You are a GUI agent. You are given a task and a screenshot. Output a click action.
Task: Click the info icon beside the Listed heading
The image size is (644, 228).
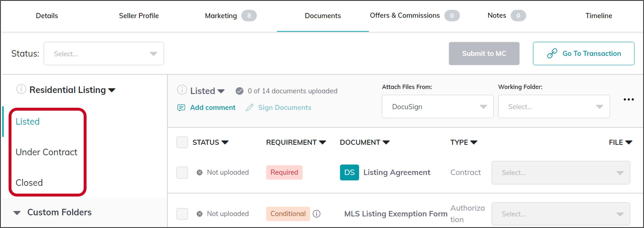click(x=182, y=90)
